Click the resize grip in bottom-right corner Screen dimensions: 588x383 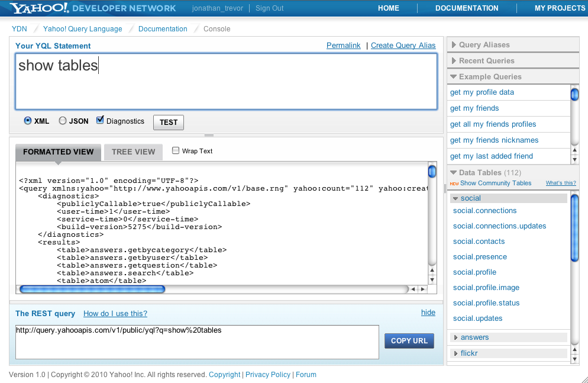point(583,379)
